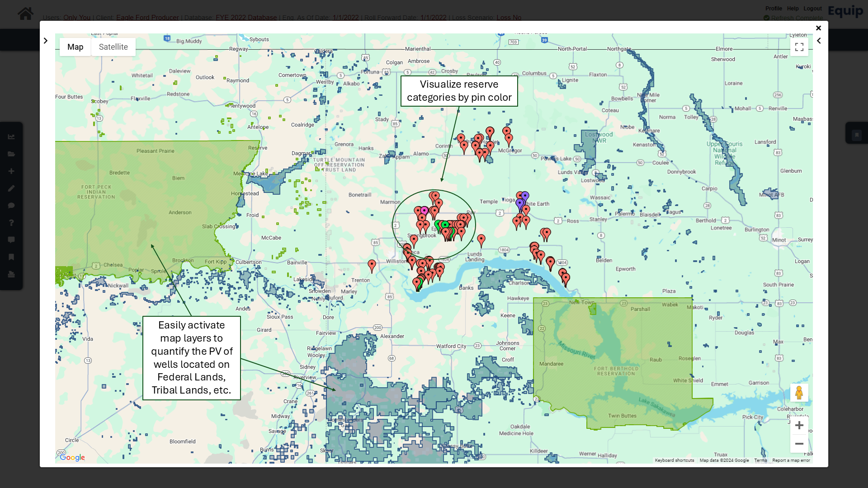Open the square message icon in sidebar

pyautogui.click(x=11, y=240)
